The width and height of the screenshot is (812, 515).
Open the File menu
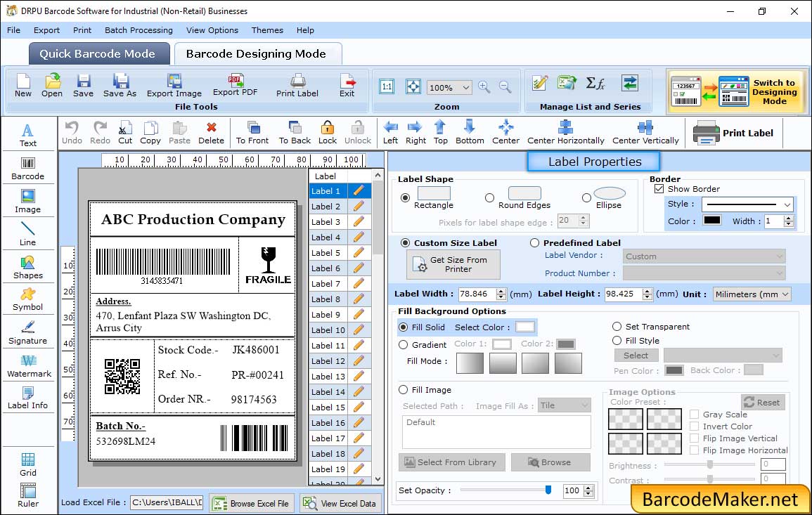13,30
